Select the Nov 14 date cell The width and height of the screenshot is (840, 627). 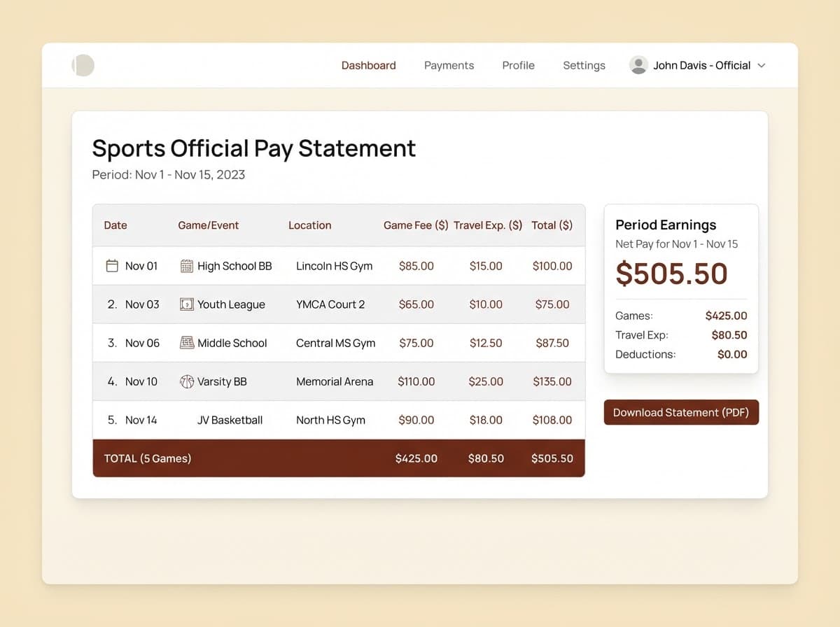pos(141,420)
